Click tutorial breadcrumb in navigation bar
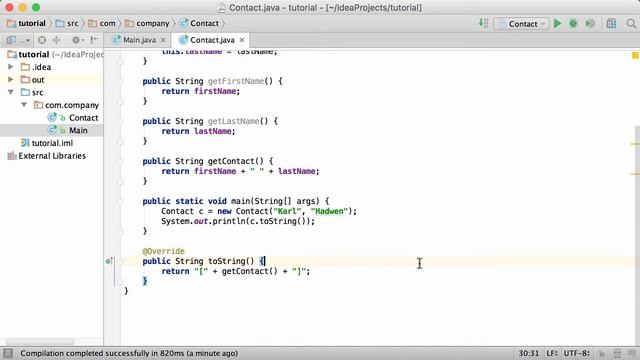Viewport: 640px width, 360px height. [27, 23]
